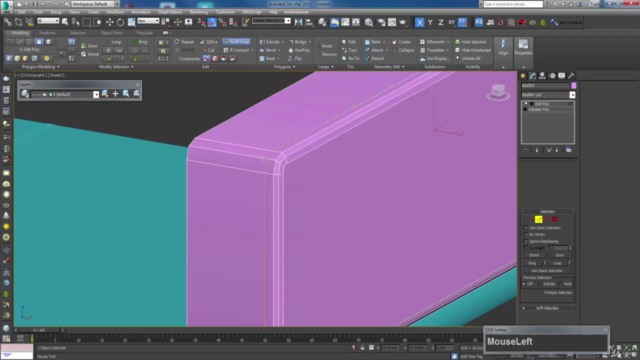Click Hide Selected in Visibility panel
640x360 pixels.
click(471, 42)
